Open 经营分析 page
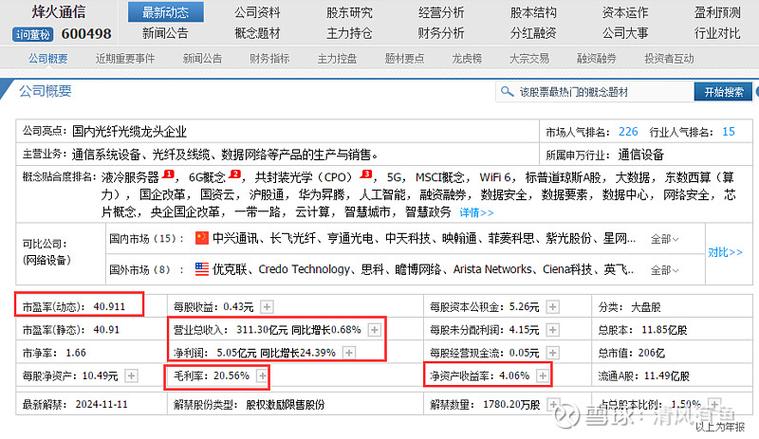759x439 pixels. [441, 13]
